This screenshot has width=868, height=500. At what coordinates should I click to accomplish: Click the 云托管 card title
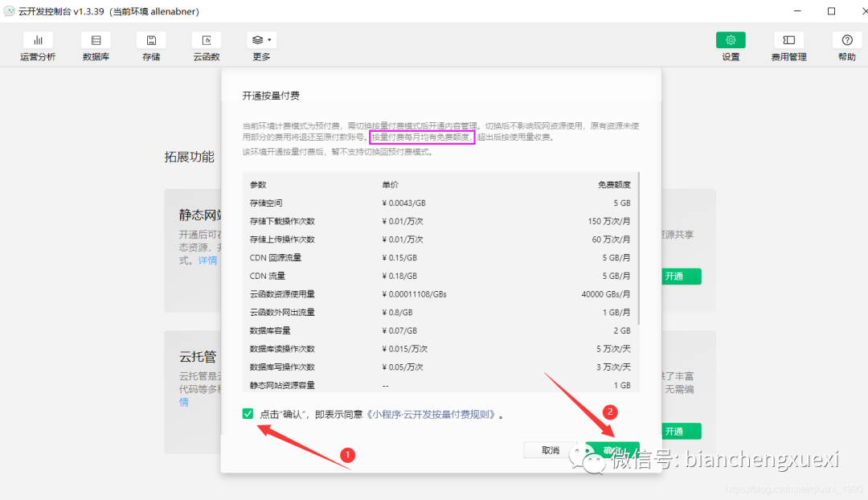[x=198, y=357]
